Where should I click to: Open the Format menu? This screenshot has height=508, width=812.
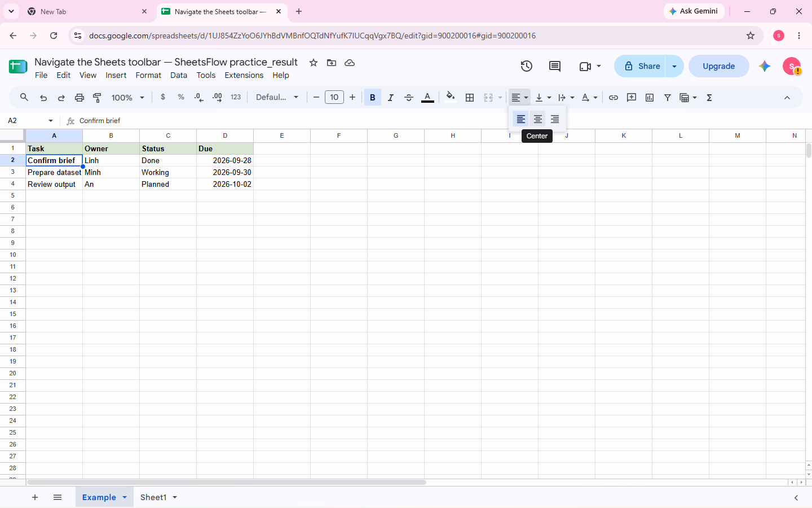[x=148, y=75]
